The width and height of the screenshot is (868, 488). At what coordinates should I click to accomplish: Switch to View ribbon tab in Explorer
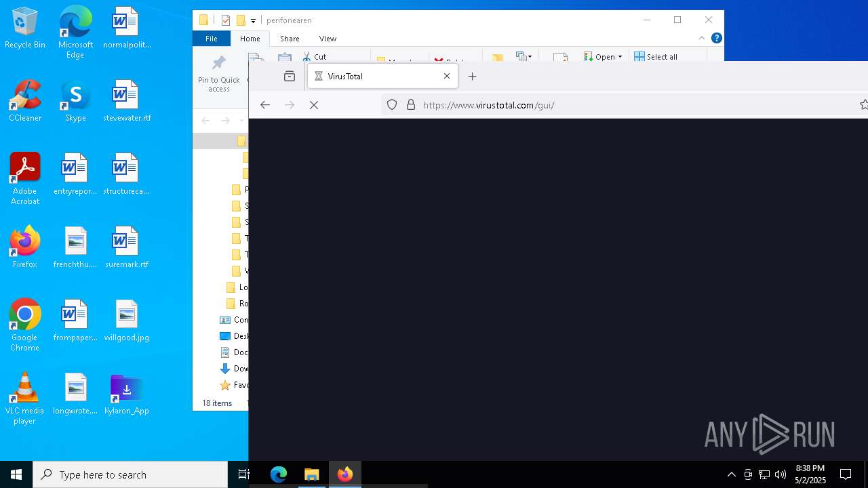(328, 39)
